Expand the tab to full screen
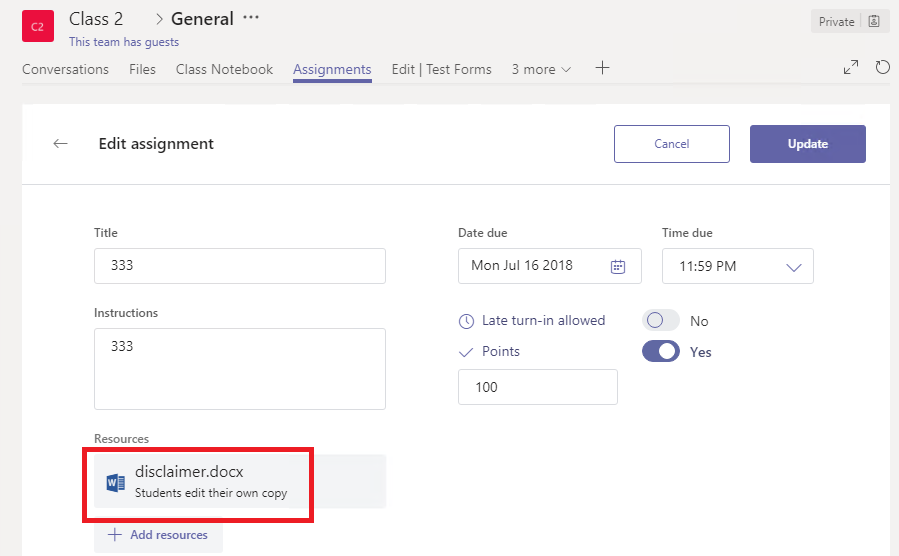The height and width of the screenshot is (556, 899). pyautogui.click(x=851, y=67)
